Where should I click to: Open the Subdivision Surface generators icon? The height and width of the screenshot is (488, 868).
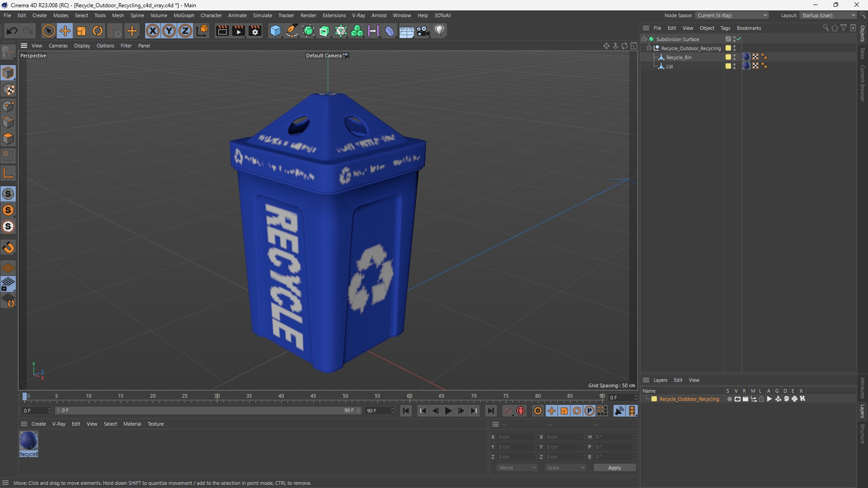308,31
